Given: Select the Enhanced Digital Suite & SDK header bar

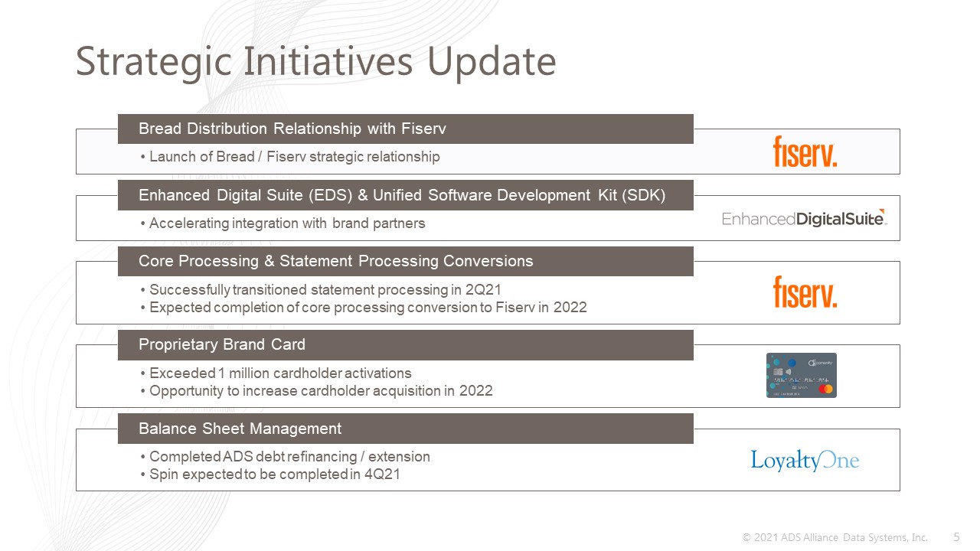Looking at the screenshot, I should click(x=406, y=195).
